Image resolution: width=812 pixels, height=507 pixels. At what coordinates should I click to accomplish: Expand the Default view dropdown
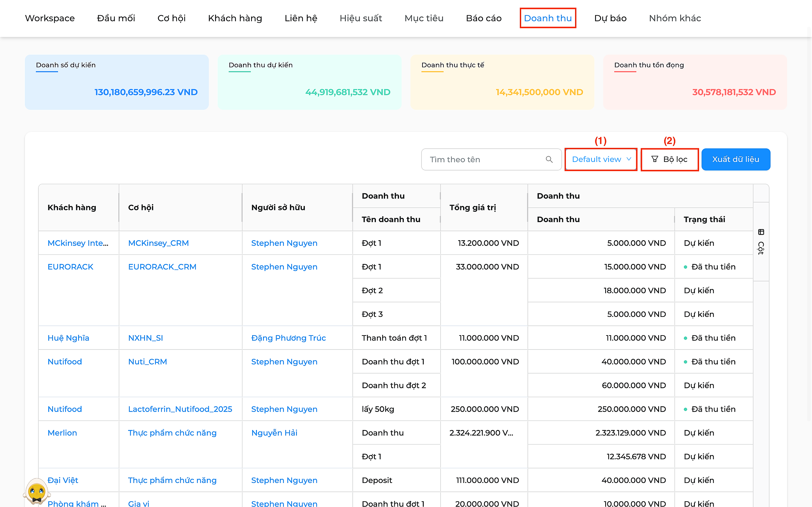[x=601, y=159]
